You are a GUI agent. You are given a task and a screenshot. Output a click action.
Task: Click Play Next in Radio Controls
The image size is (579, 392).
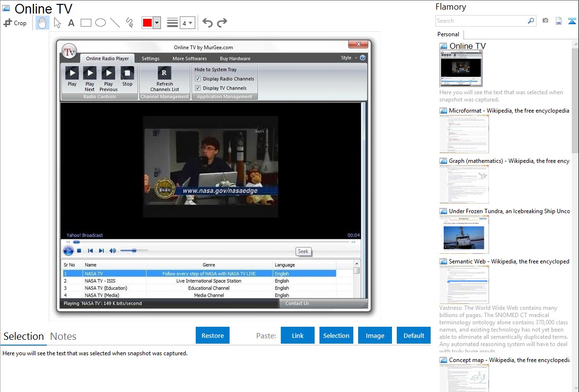tap(90, 79)
